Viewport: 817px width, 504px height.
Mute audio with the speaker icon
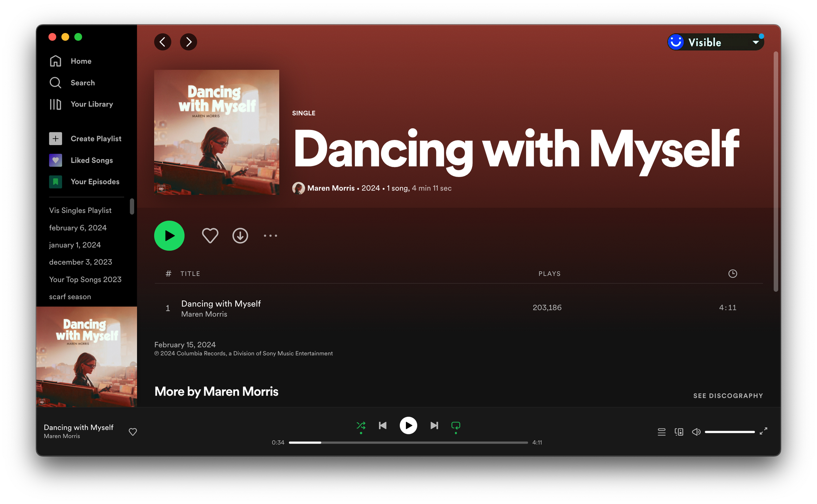click(696, 432)
